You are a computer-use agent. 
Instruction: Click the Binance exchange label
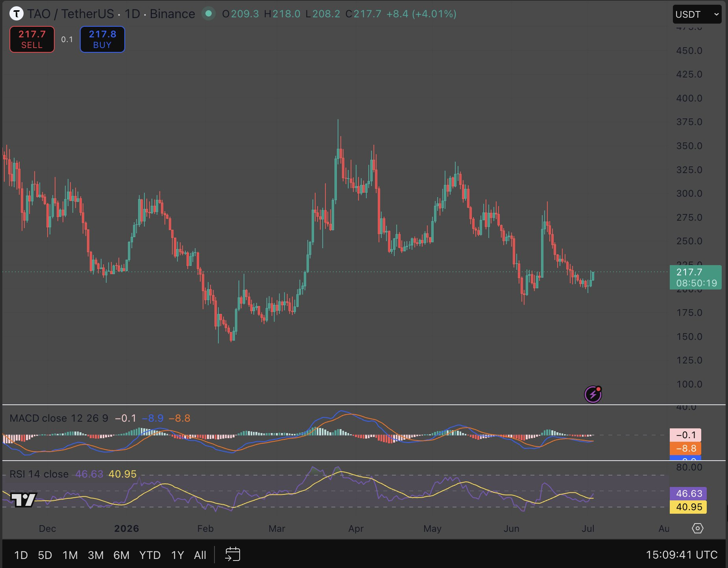172,14
